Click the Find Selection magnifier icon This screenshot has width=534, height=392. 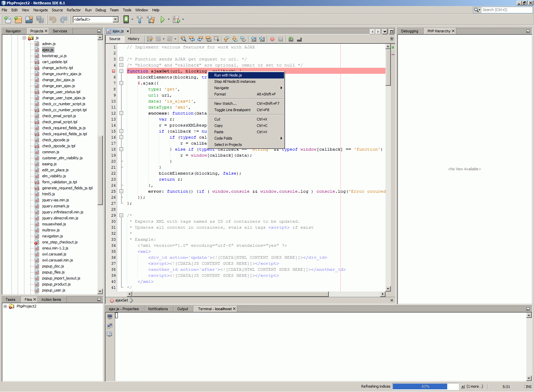[x=183, y=39]
